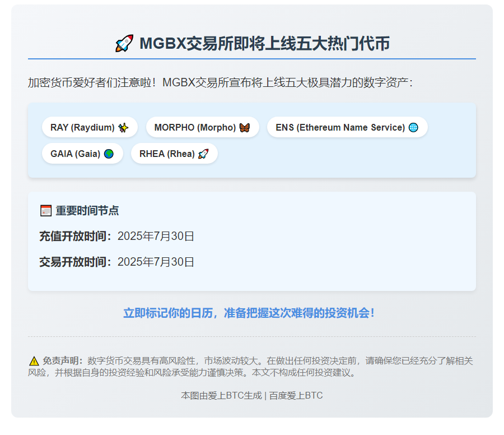
Task: Click the rocket icon beside RHEA (Rhea)
Action: tap(203, 154)
